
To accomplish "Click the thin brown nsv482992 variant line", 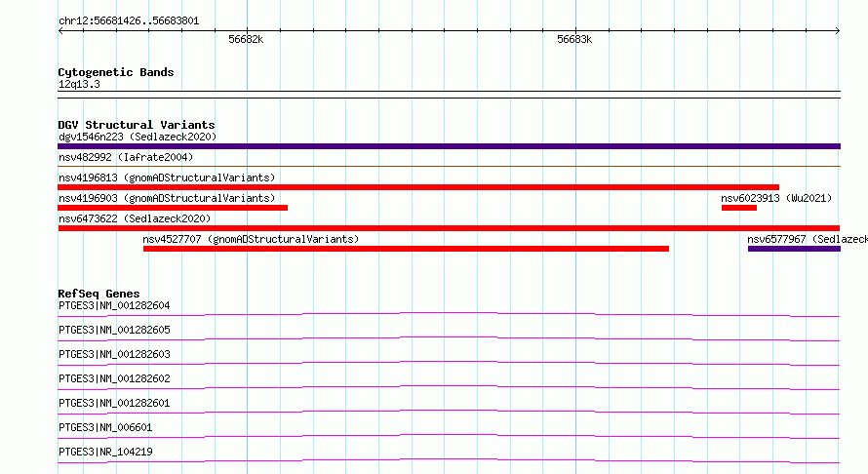I will (x=449, y=166).
